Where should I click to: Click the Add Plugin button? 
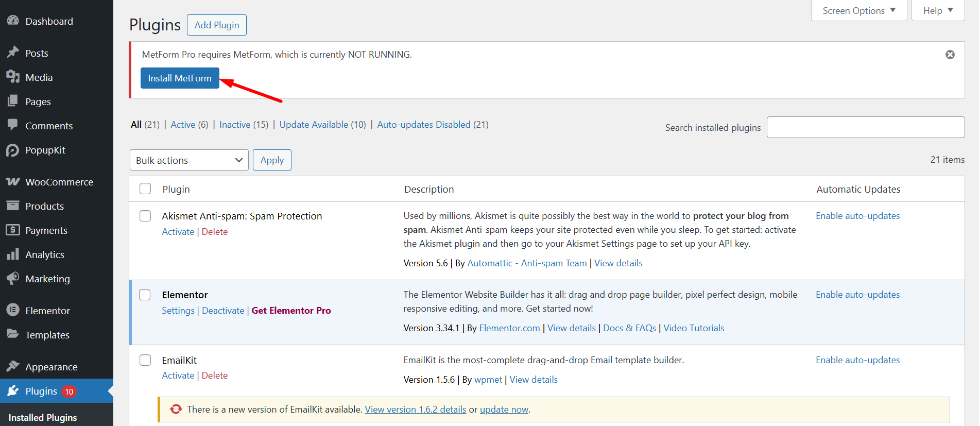pyautogui.click(x=217, y=25)
